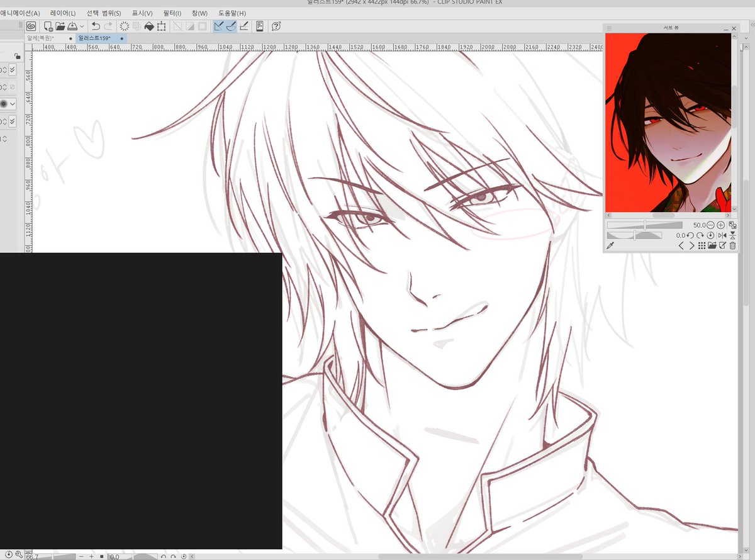Open the 표시(V) menu
The image size is (755, 560).
(142, 13)
